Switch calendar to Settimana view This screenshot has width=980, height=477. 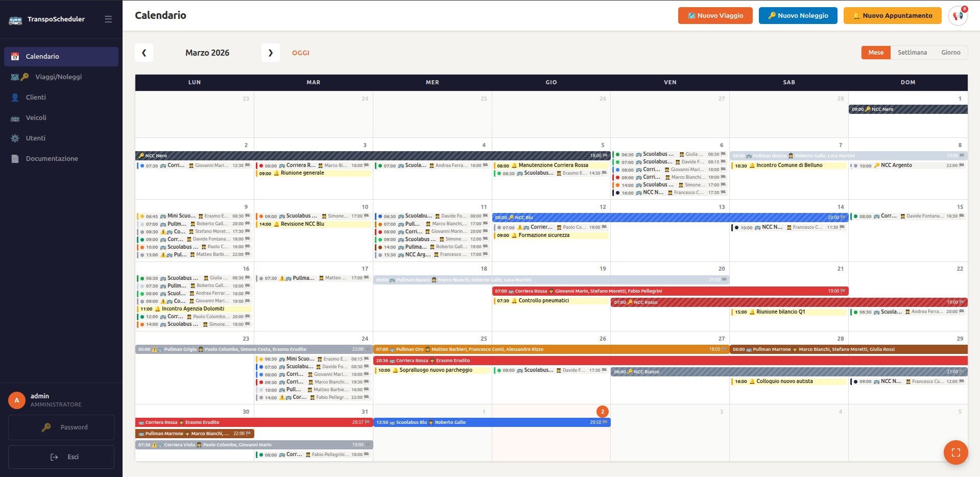tap(913, 52)
